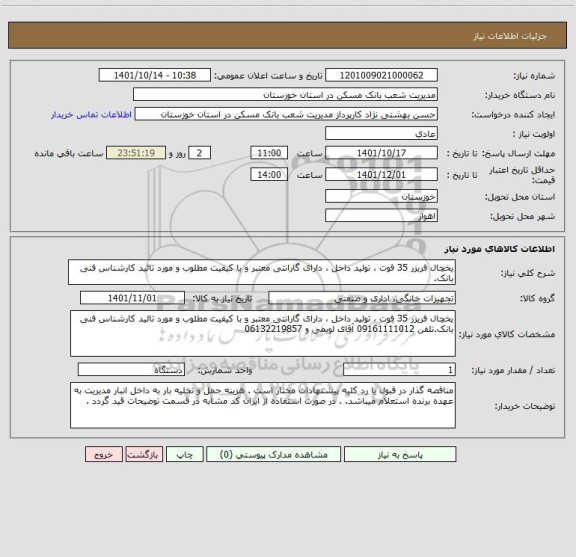The image size is (576, 557).
Task: Click the گروه کالا label
Action: pos(538,298)
